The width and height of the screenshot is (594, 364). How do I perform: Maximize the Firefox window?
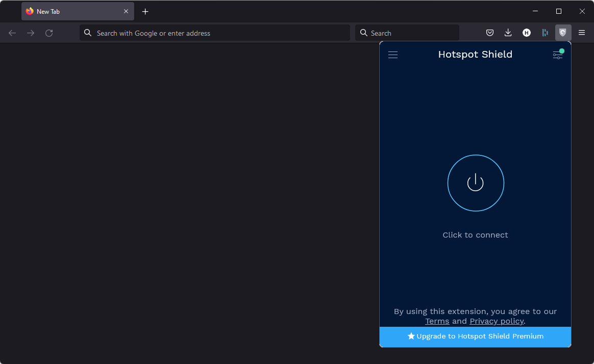[x=559, y=11]
